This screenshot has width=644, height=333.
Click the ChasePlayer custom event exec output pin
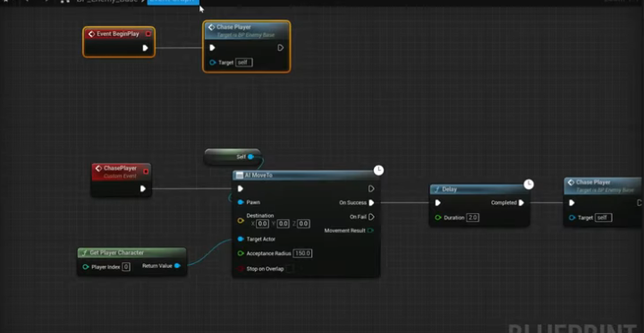(143, 189)
